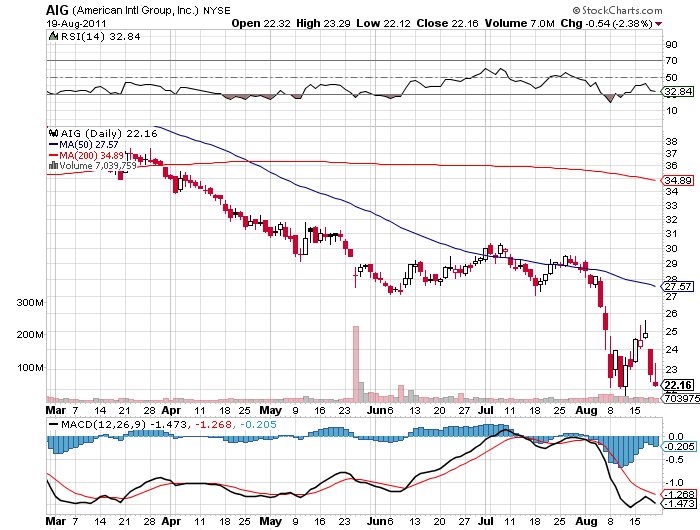Click the American Intl Group, Inc. company name
Screen dimensions: 700x530
[x=135, y=10]
